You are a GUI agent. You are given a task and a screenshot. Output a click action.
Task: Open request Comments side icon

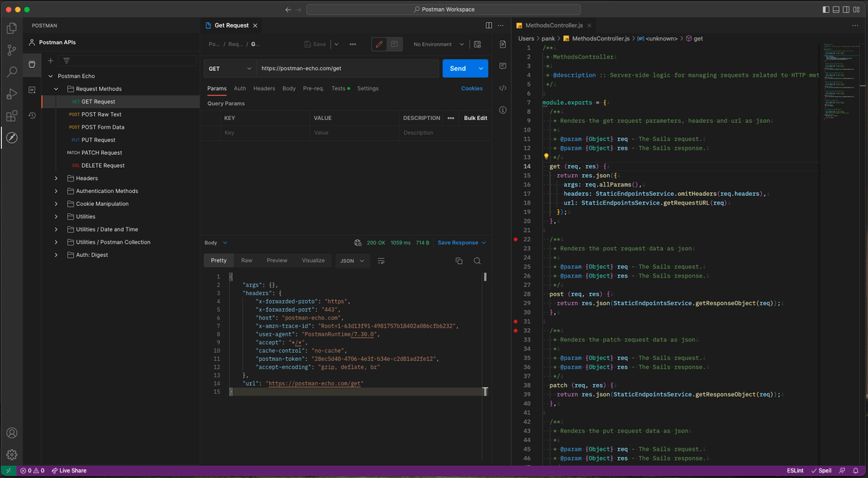click(503, 66)
